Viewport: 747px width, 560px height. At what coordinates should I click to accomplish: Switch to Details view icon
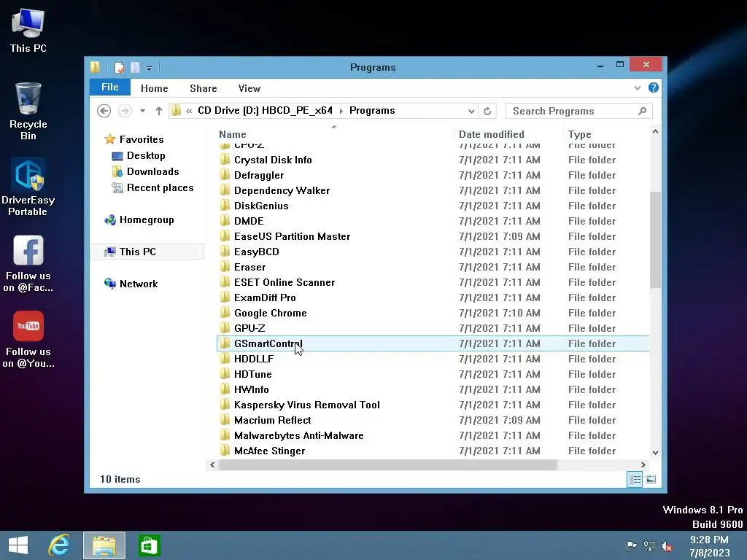[635, 479]
